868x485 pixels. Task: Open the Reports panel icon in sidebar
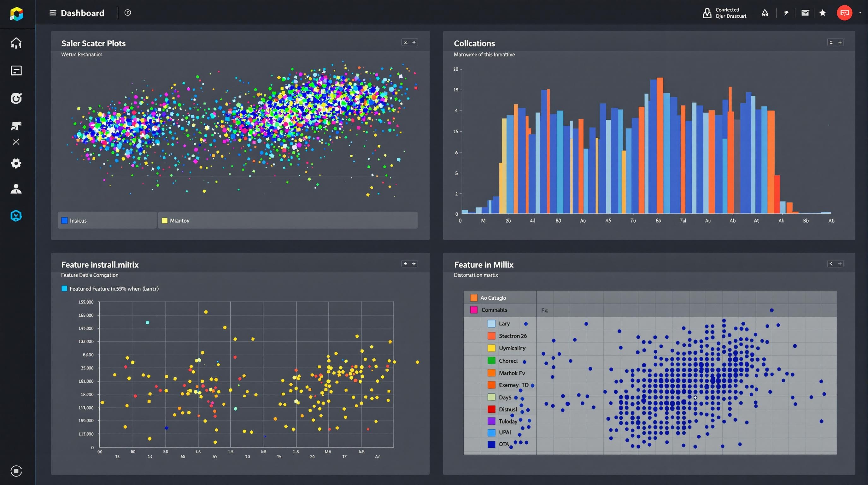(16, 70)
